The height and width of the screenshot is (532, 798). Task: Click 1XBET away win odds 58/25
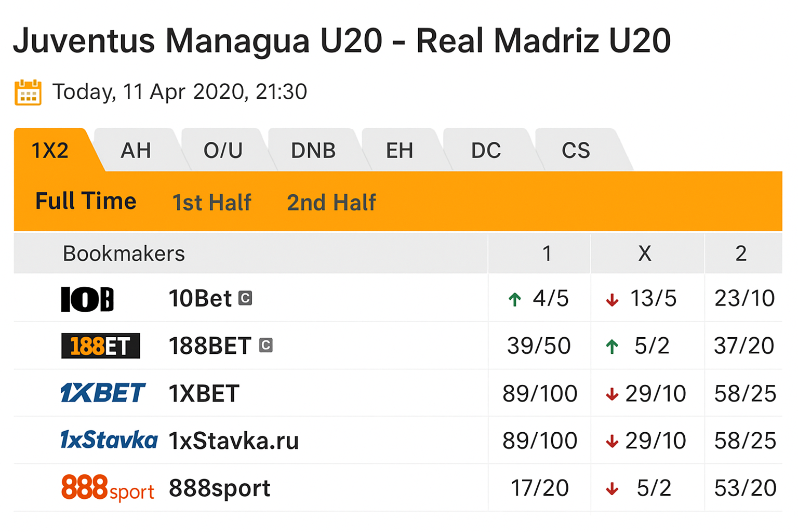click(x=744, y=394)
